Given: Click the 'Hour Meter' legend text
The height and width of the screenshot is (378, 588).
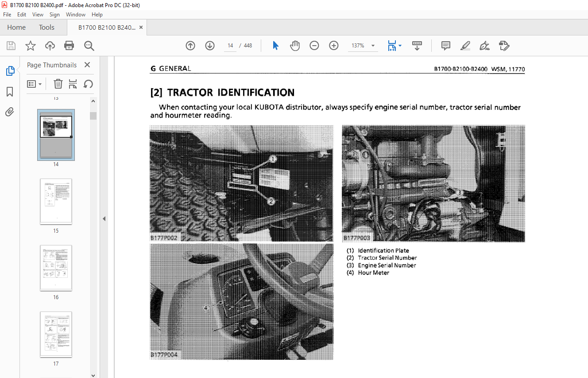Looking at the screenshot, I should pyautogui.click(x=374, y=273).
